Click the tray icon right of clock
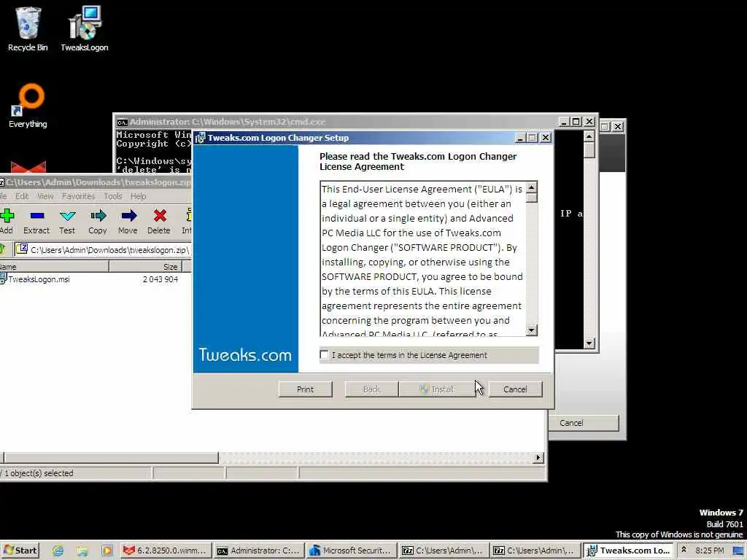The height and width of the screenshot is (560, 747). pos(738,551)
